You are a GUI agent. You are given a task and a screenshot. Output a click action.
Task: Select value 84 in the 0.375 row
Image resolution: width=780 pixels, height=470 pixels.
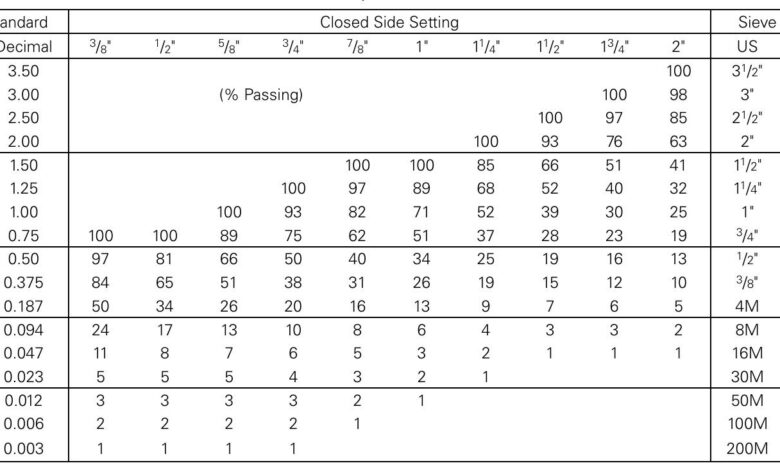click(x=100, y=282)
